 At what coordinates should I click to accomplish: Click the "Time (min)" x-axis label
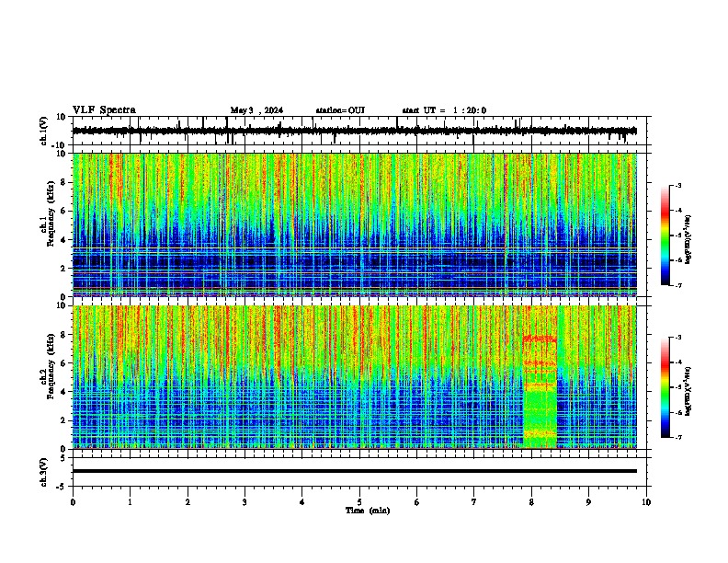tap(368, 511)
